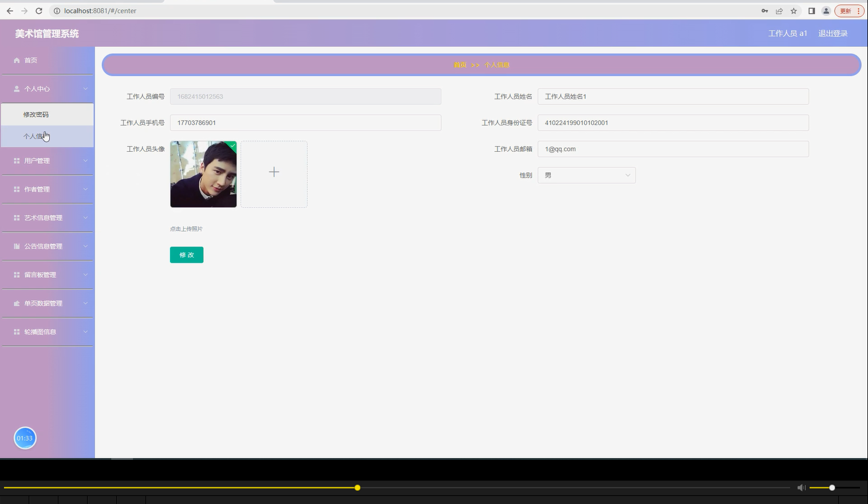Click the browser forward arrow
The width and height of the screenshot is (868, 504).
(x=24, y=11)
